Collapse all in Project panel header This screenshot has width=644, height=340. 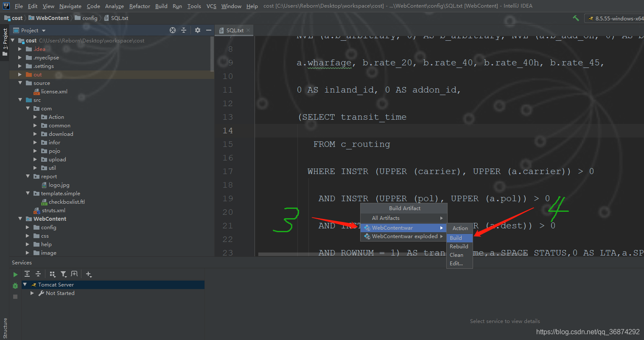(x=184, y=30)
